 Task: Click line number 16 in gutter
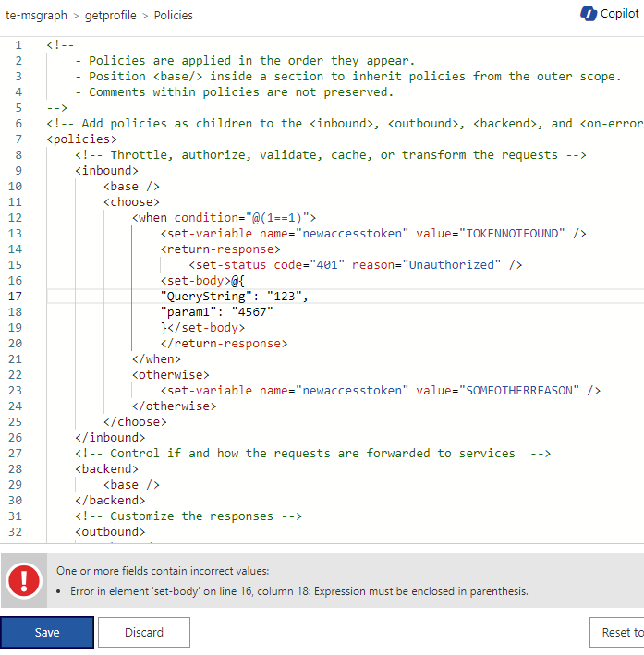[x=15, y=280]
